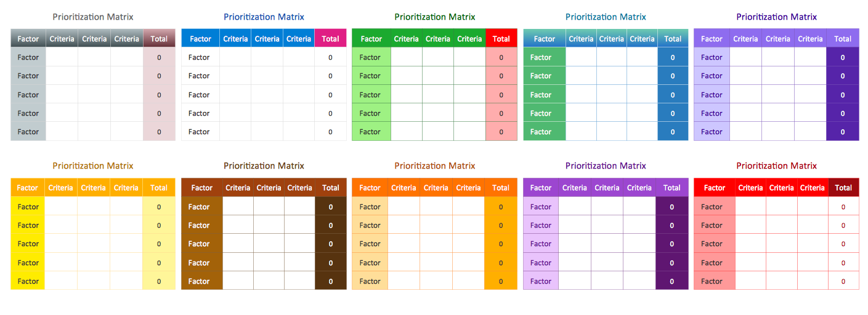Click last Criteria header in red matrix
The height and width of the screenshot is (315, 868).
[812, 188]
